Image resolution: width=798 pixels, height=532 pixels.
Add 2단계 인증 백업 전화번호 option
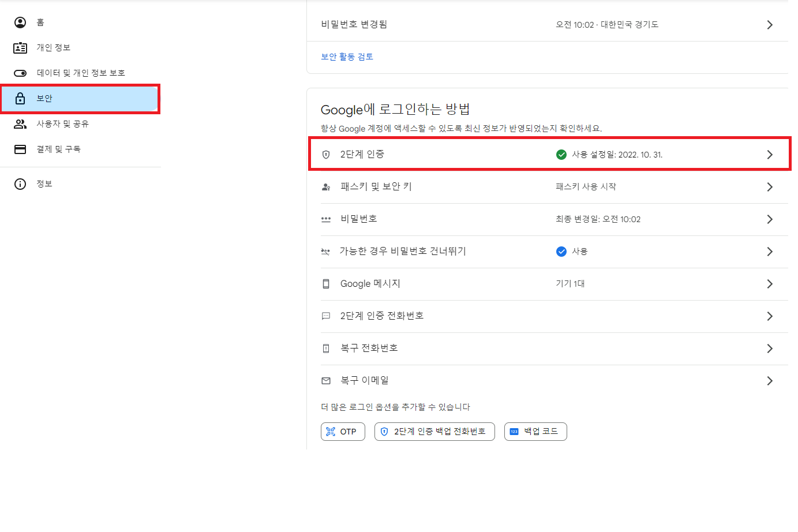[x=434, y=432]
